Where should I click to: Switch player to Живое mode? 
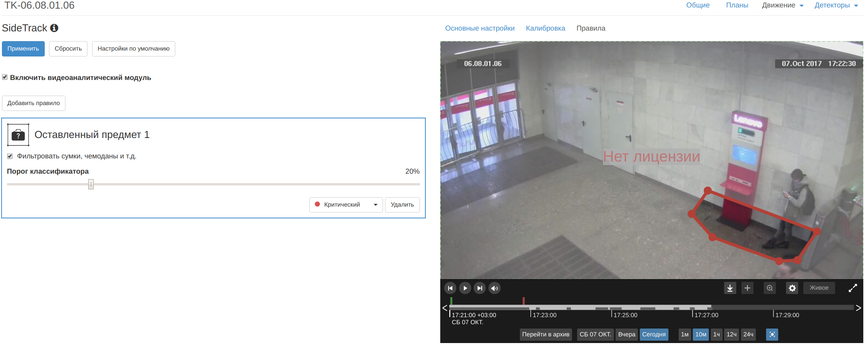819,288
